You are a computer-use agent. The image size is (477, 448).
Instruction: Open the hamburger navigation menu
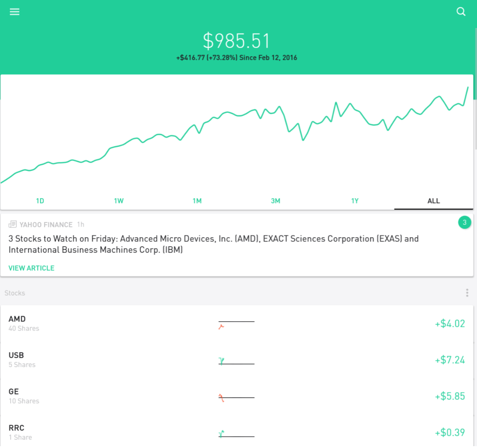14,12
